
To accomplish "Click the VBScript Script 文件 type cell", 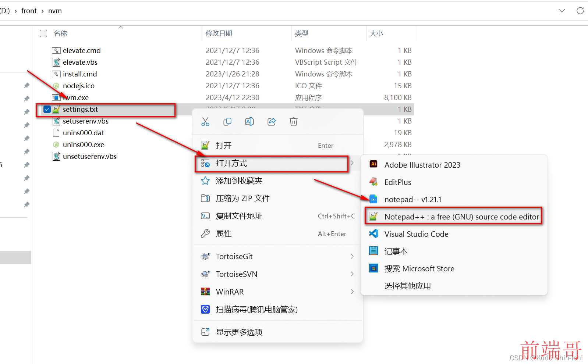I will click(326, 62).
